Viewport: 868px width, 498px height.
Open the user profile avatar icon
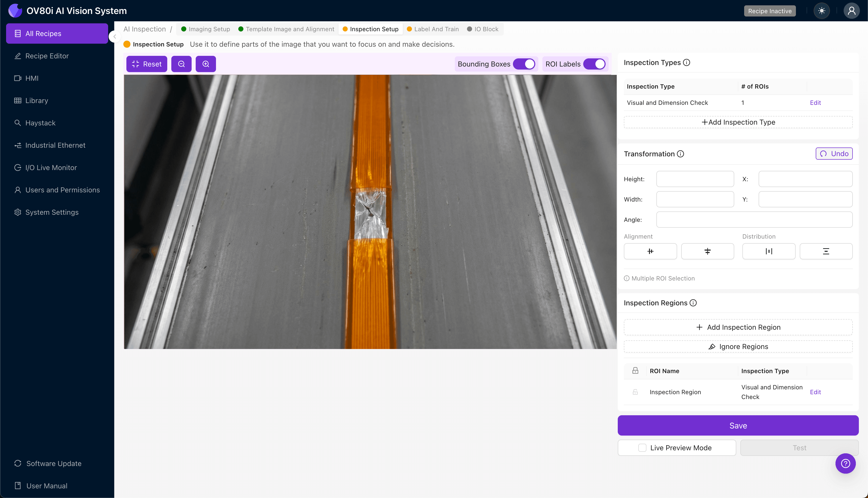point(851,11)
